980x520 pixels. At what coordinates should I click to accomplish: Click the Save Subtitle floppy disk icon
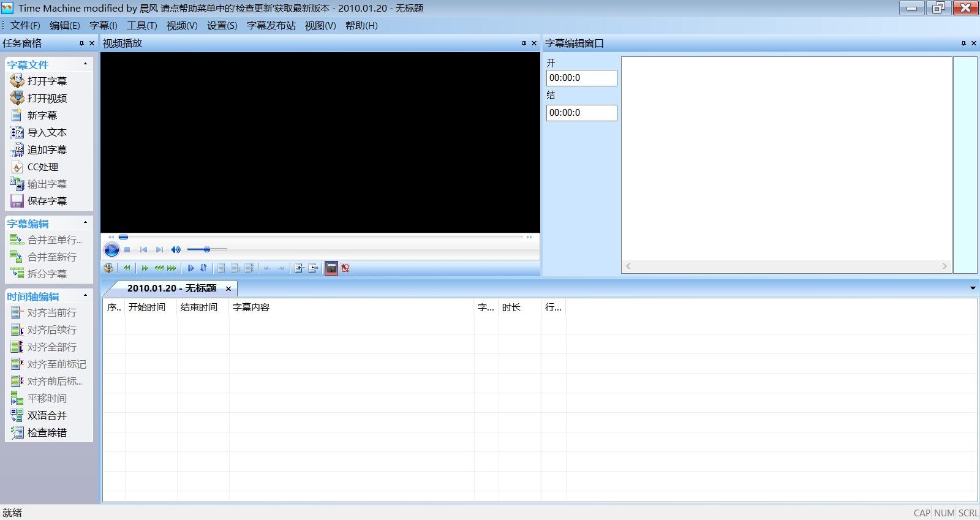tap(17, 201)
